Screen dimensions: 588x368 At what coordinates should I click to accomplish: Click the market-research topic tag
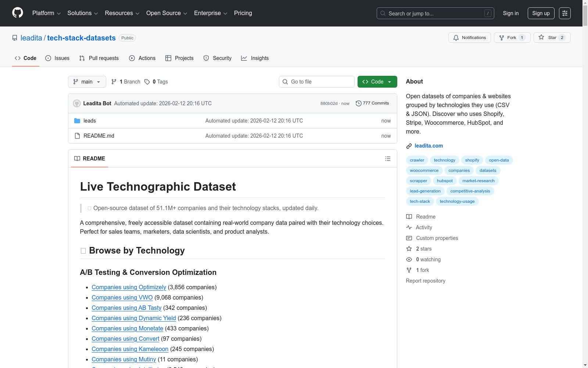point(478,181)
